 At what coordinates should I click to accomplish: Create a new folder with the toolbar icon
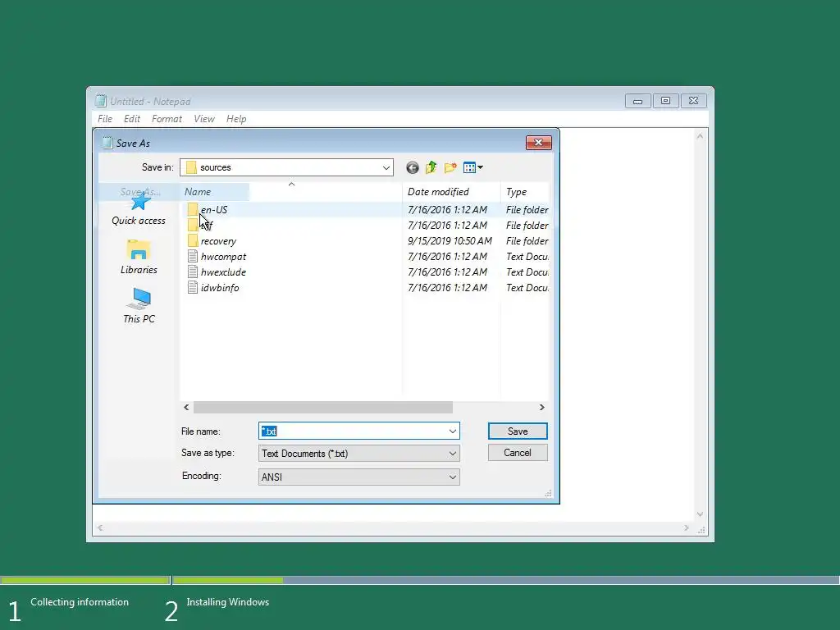point(450,167)
